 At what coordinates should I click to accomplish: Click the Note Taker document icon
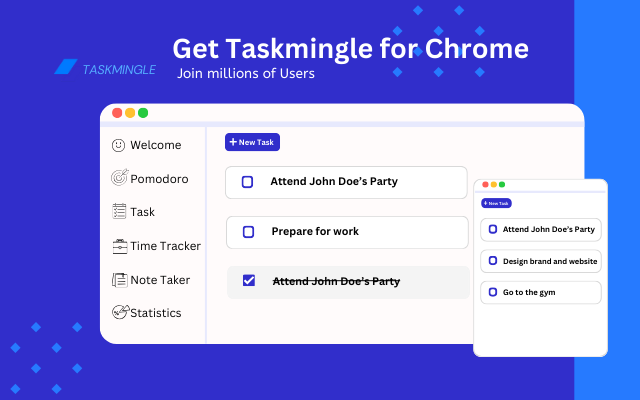pos(120,280)
